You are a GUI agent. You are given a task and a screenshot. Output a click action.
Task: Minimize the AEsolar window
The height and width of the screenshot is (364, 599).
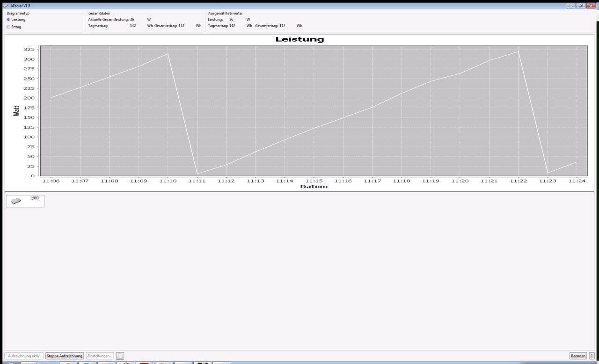pyautogui.click(x=570, y=6)
